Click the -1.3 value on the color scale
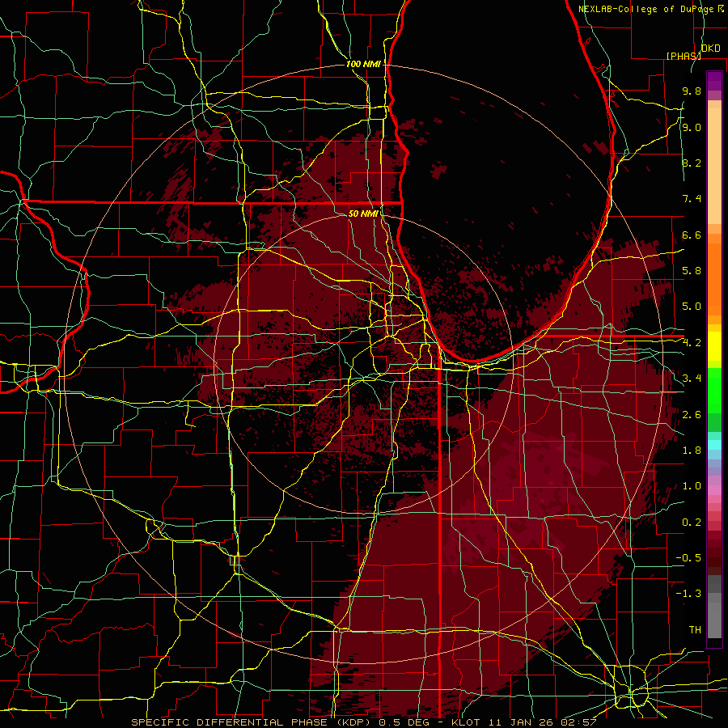728x728 pixels. coord(688,594)
